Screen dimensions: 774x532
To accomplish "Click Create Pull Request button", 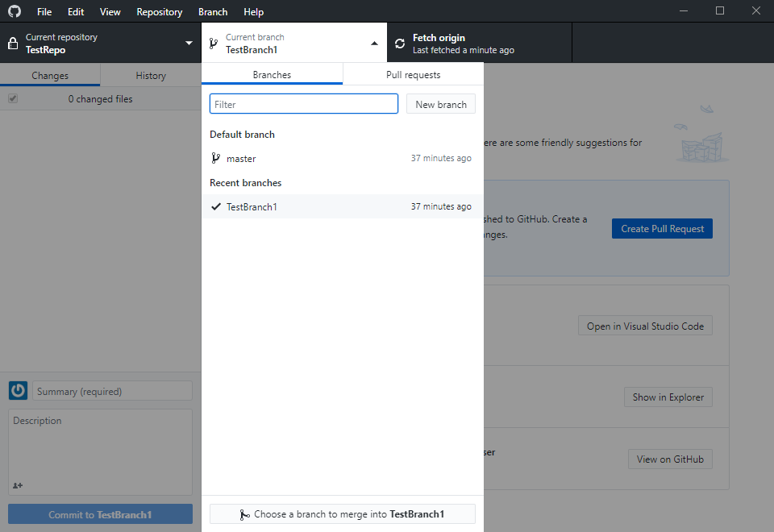I will (662, 228).
